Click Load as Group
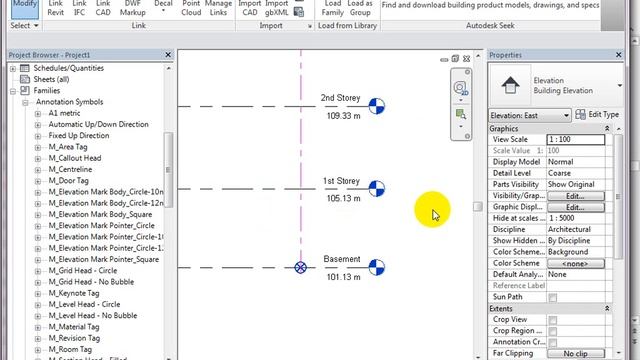 point(360,8)
